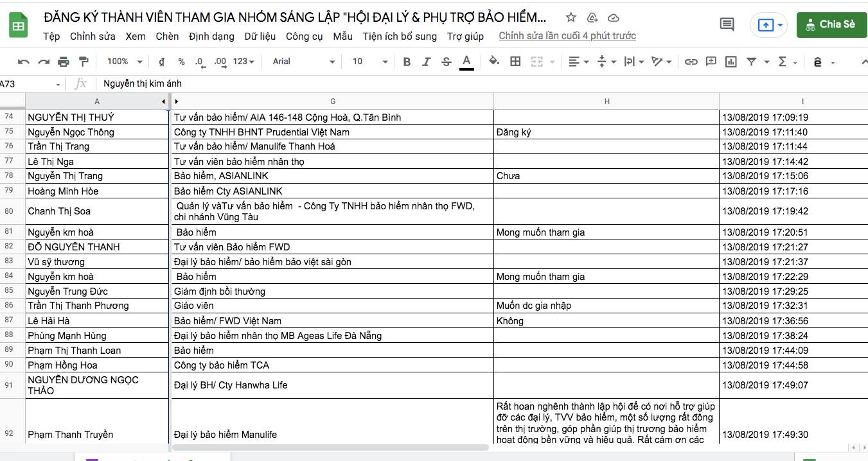Click the formula bar containing 'Nguyễn thị kim ánh'

(x=482, y=83)
